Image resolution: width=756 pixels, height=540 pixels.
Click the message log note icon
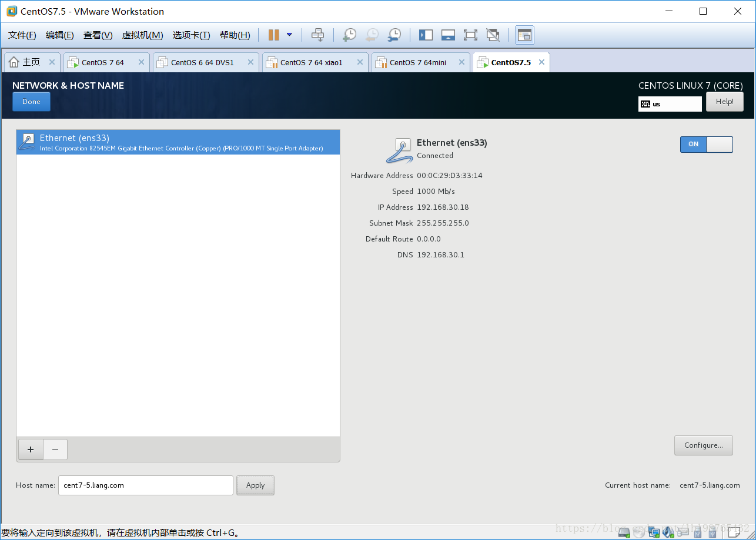point(734,532)
